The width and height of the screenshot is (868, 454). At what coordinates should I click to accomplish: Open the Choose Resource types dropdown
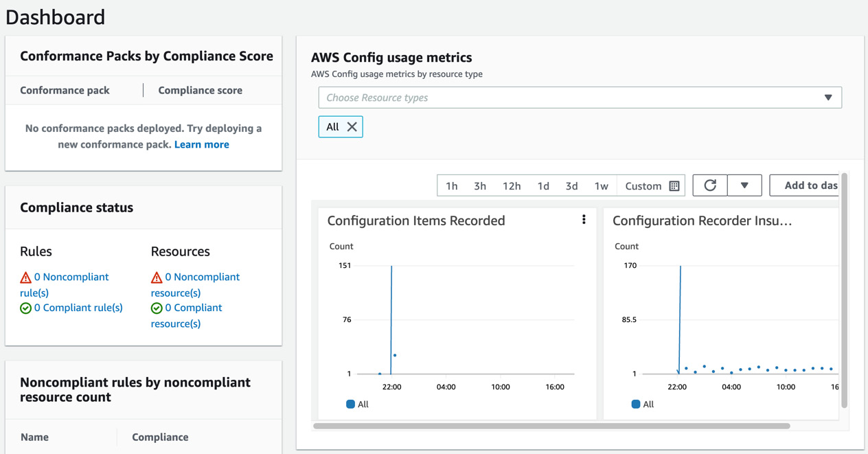pos(580,98)
